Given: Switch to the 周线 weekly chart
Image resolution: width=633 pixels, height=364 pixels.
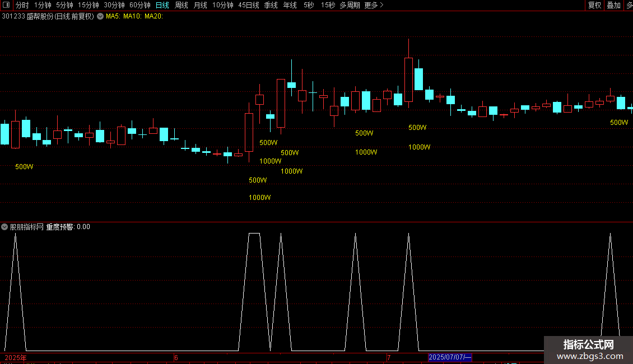Looking at the screenshot, I should [x=181, y=5].
